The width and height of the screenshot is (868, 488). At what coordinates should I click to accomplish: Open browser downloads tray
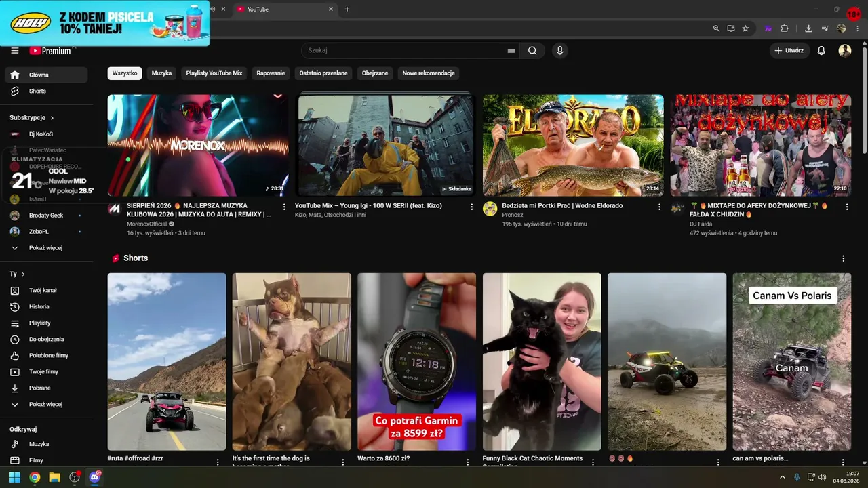808,28
